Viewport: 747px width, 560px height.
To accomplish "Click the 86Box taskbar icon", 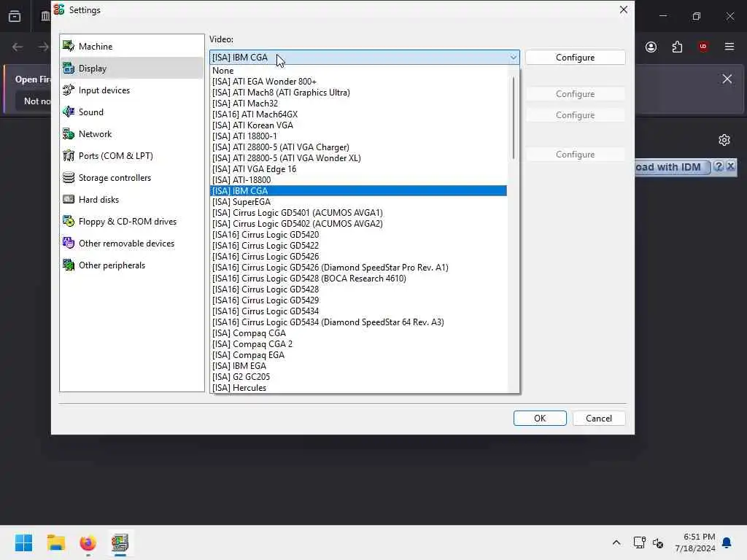I will click(120, 542).
